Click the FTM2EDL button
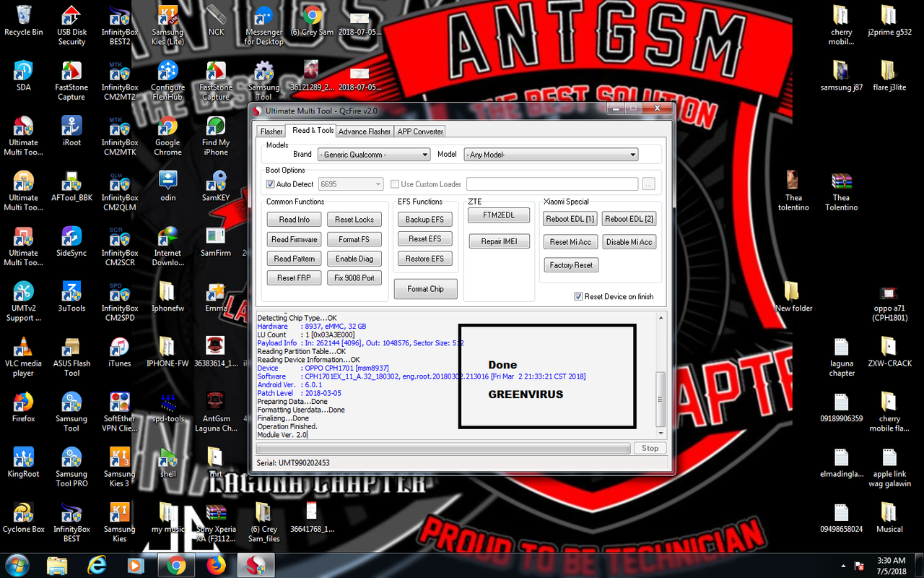 click(500, 215)
